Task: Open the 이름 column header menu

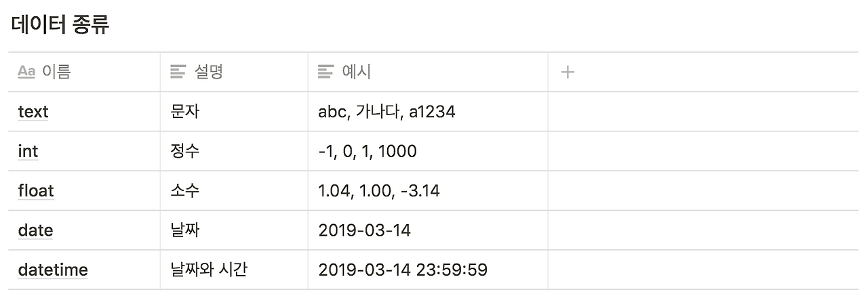Action: click(84, 72)
